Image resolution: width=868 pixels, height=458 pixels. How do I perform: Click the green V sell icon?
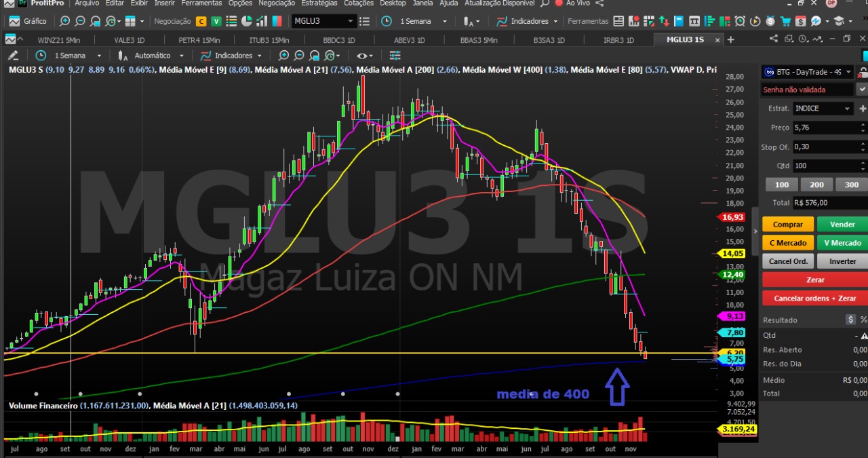coord(216,21)
